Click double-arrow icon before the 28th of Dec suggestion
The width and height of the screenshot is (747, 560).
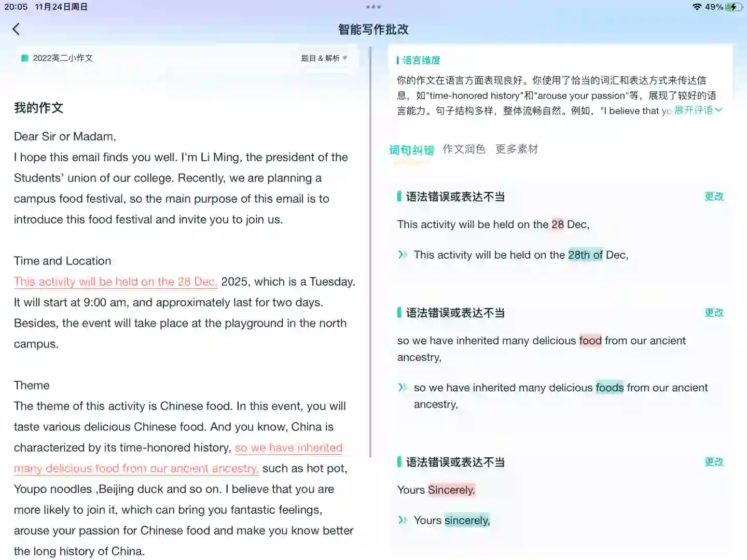(x=403, y=255)
